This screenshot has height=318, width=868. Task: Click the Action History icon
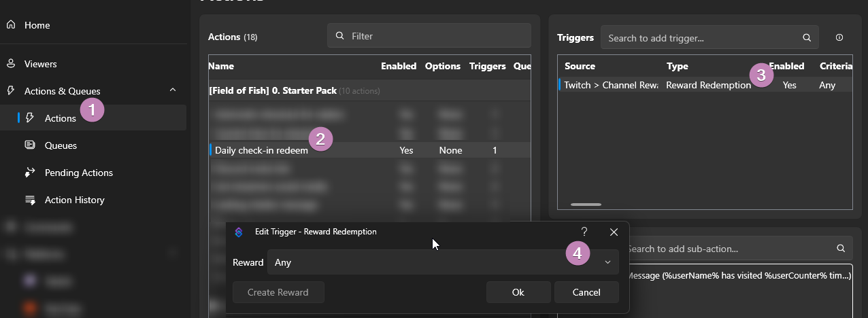(x=30, y=200)
